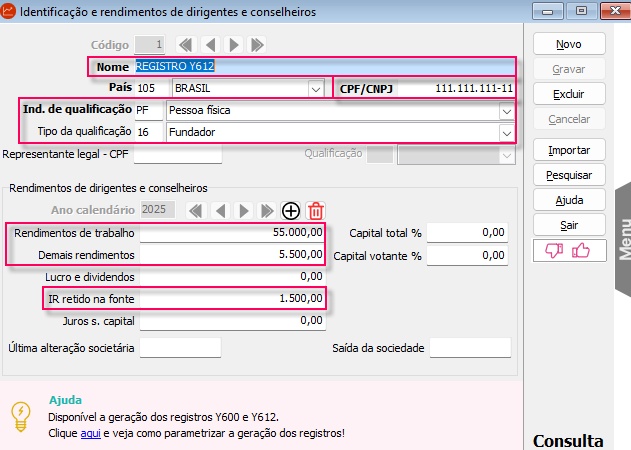The image size is (631, 450).
Task: Click the thumbs up feedback icon
Action: (x=581, y=250)
